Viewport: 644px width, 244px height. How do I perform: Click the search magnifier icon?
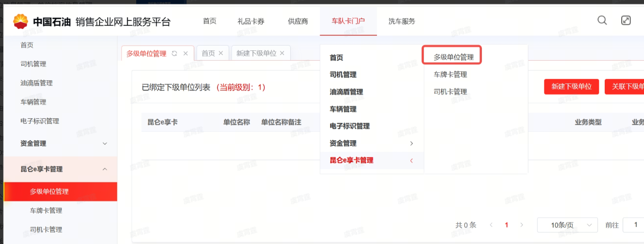[602, 20]
